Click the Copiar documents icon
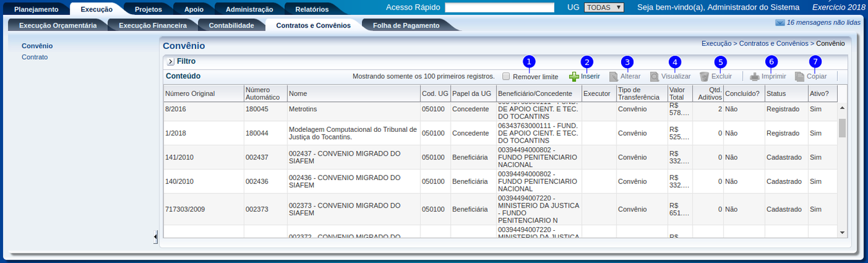 point(800,77)
